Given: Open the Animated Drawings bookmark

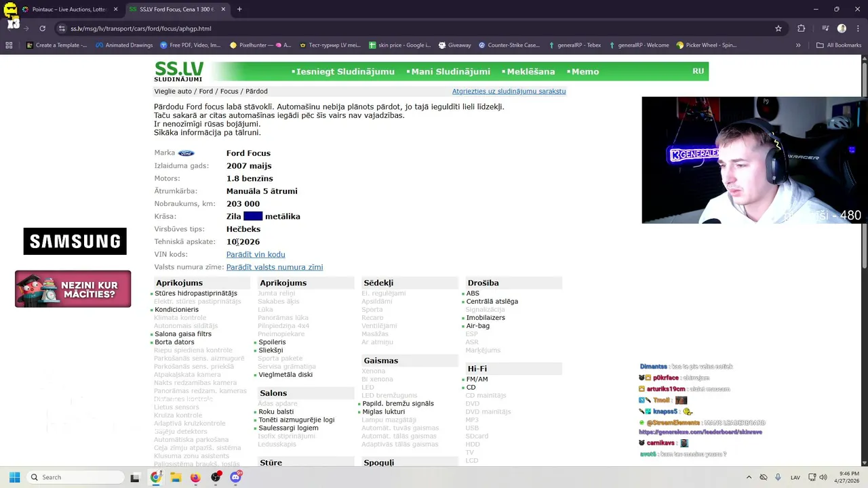Looking at the screenshot, I should point(124,45).
